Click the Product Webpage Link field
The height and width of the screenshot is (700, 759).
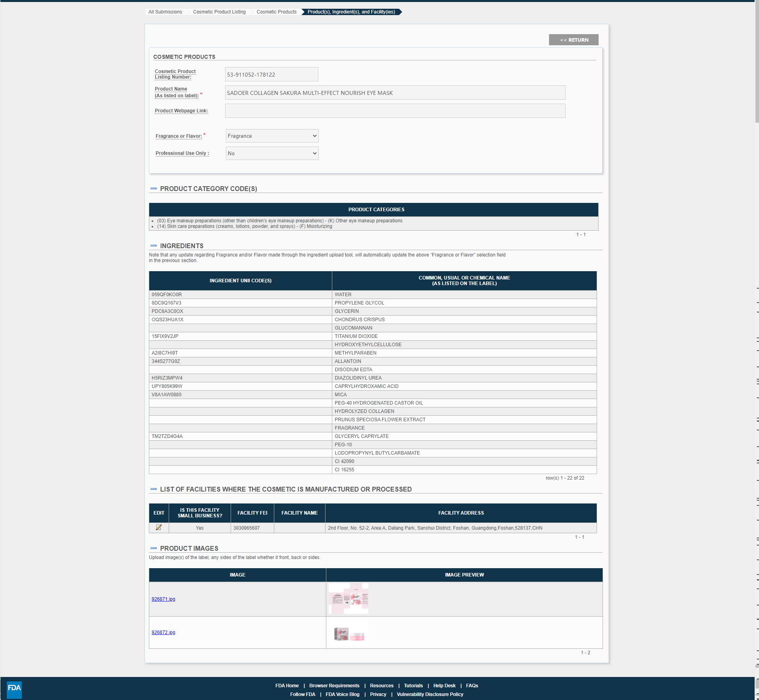tap(395, 111)
